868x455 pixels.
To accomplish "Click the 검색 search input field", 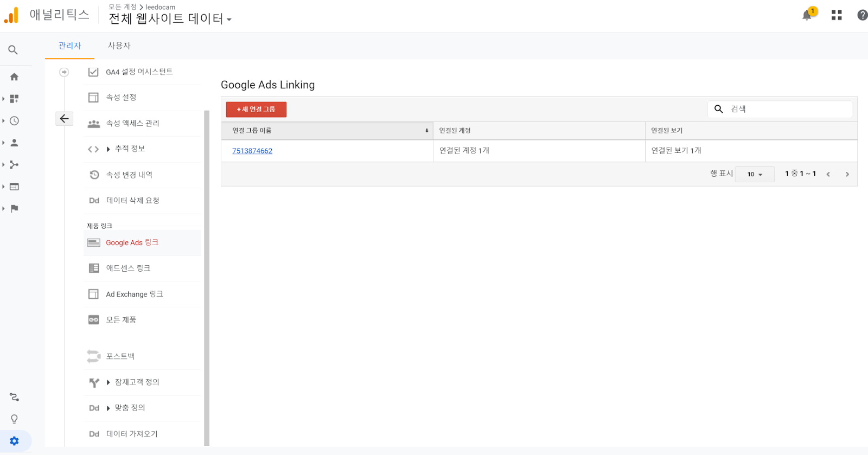I will (780, 109).
